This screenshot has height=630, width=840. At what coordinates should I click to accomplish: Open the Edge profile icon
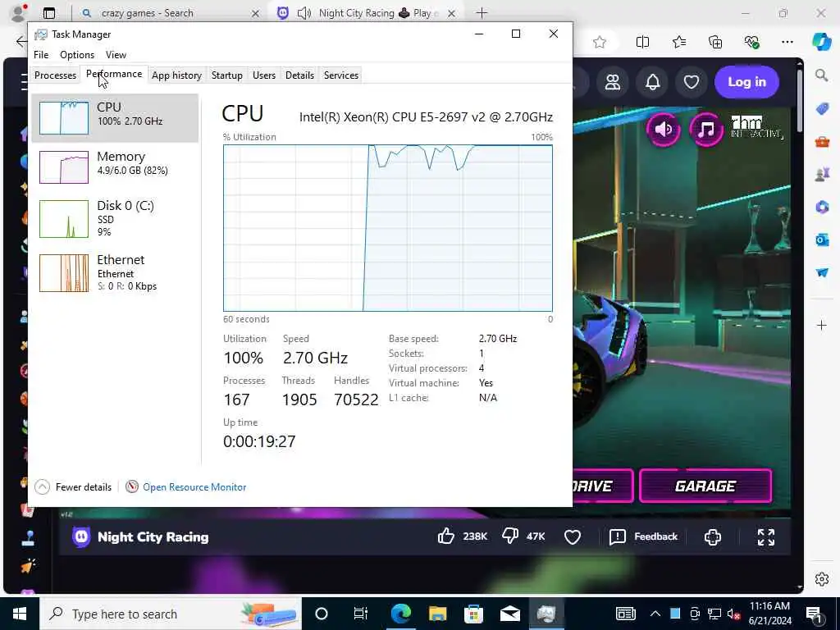[18, 11]
